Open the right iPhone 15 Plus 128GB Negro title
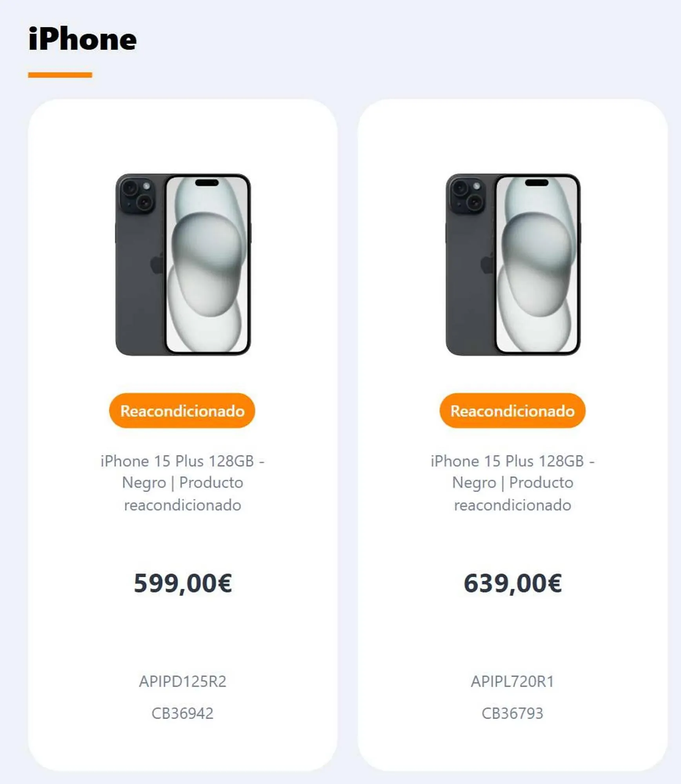Viewport: 681px width, 784px height. [x=512, y=483]
